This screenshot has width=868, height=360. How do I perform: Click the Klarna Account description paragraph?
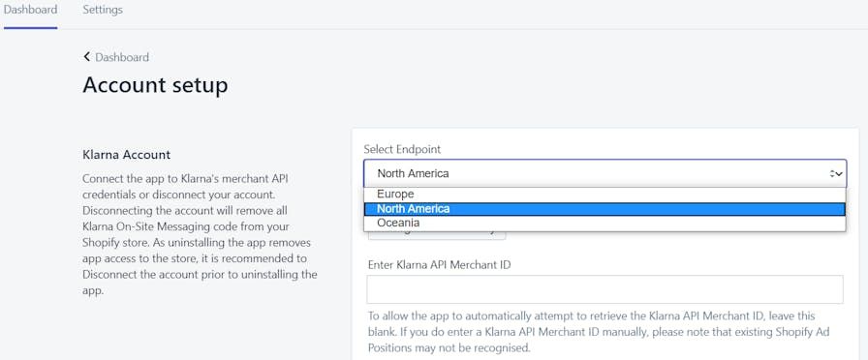tap(200, 234)
